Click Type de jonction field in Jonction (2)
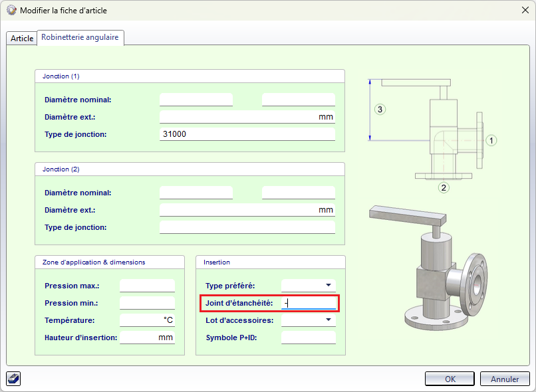The height and width of the screenshot is (392, 536). click(247, 227)
